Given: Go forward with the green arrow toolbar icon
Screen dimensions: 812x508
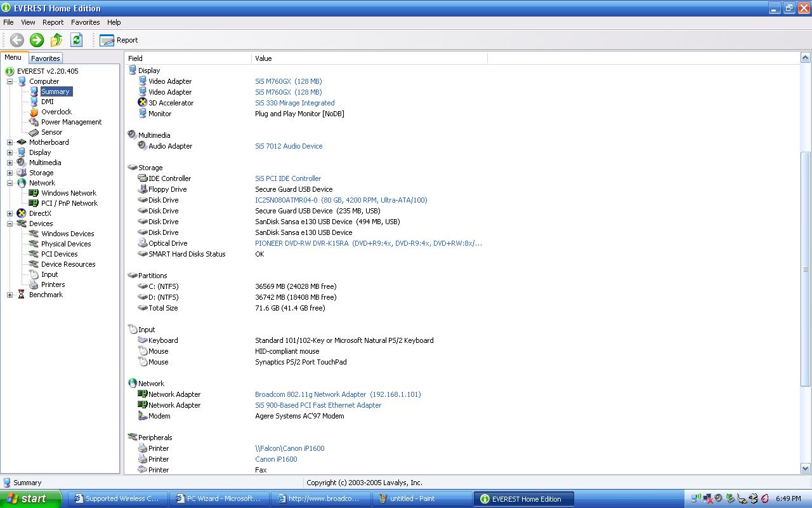Looking at the screenshot, I should tap(37, 40).
